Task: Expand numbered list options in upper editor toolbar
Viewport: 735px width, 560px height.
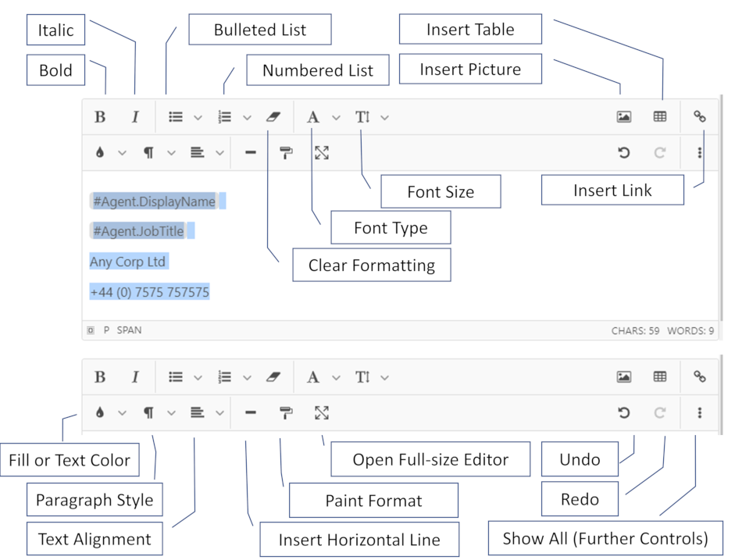Action: tap(247, 118)
